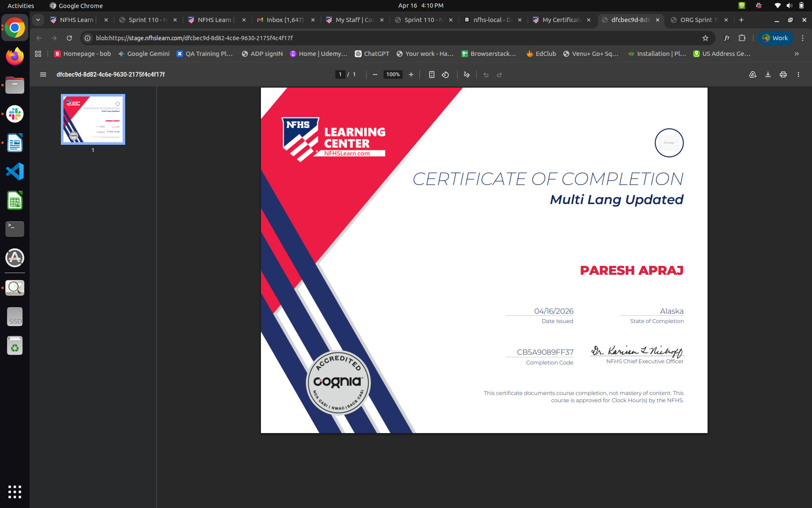Expand the tab search dropdown
This screenshot has height=508, width=812.
tap(38, 20)
